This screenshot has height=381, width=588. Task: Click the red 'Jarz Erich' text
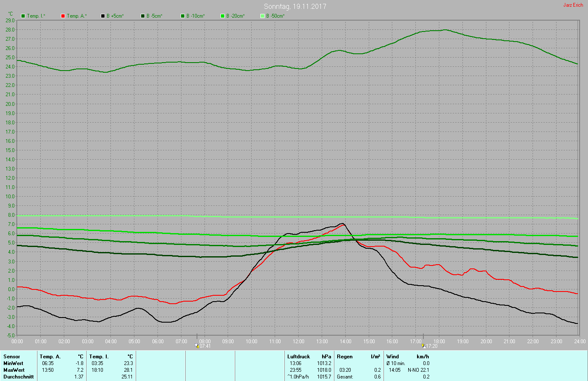(x=573, y=5)
